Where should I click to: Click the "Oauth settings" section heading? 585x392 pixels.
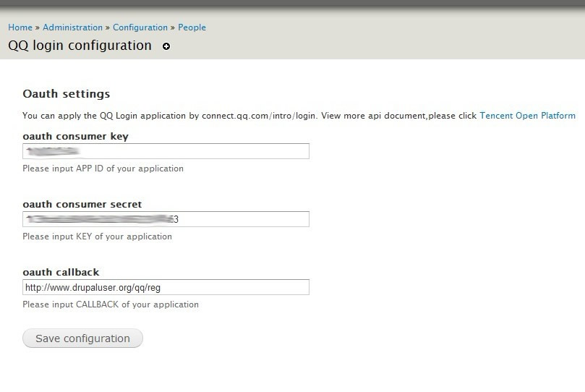click(67, 94)
